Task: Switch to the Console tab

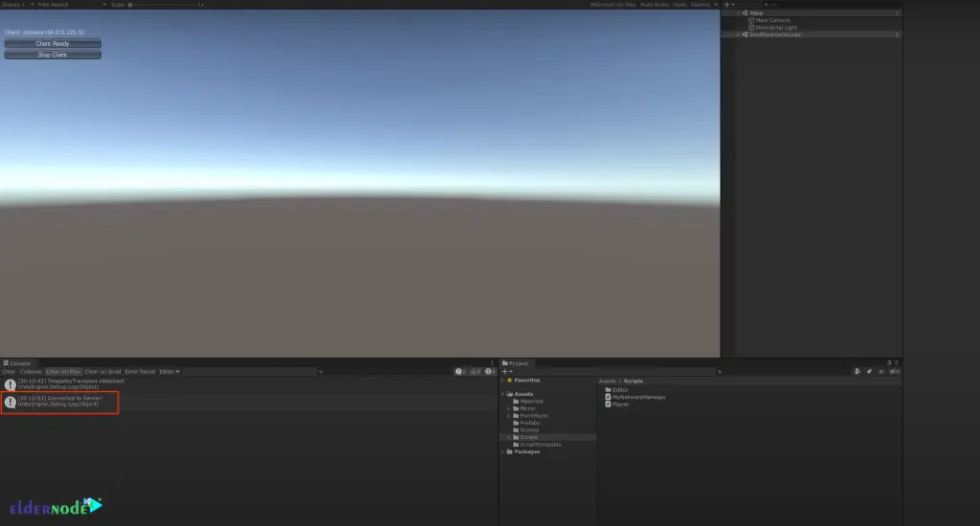Action: 19,363
